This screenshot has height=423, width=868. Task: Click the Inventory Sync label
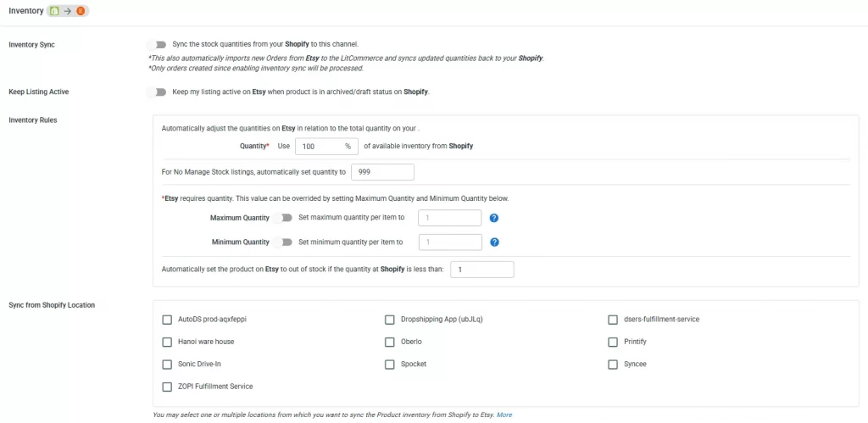pyautogui.click(x=31, y=45)
